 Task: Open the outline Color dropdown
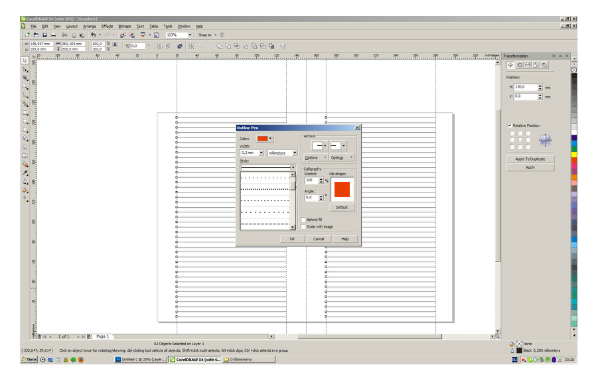271,139
